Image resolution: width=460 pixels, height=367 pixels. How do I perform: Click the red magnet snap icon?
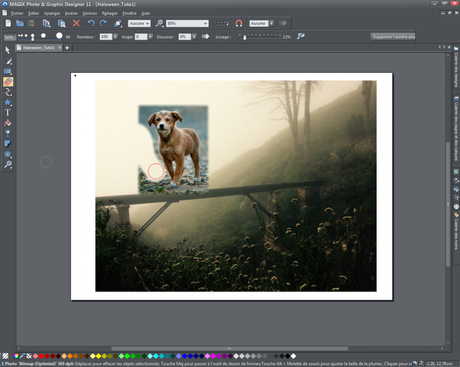pyautogui.click(x=239, y=23)
